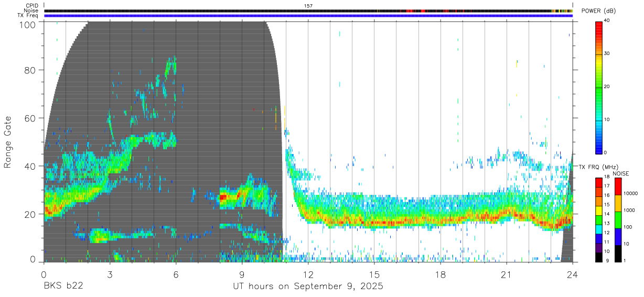Screen dimensions: 644x297
Task: Click the UT hours on September 9, 2025 title
Action: pos(308,287)
